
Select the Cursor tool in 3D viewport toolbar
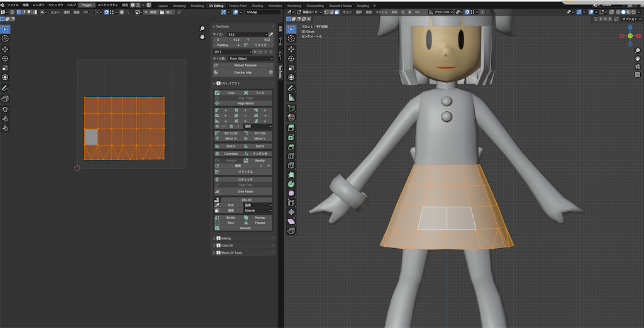coord(291,38)
